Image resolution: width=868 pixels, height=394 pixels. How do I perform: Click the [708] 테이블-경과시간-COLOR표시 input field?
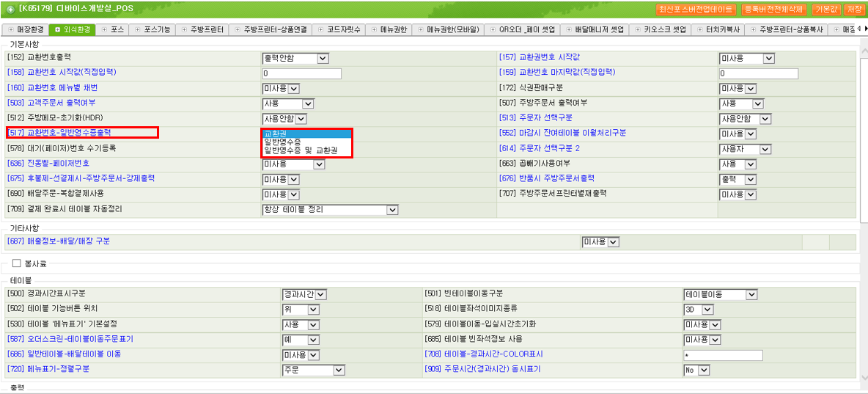click(723, 355)
